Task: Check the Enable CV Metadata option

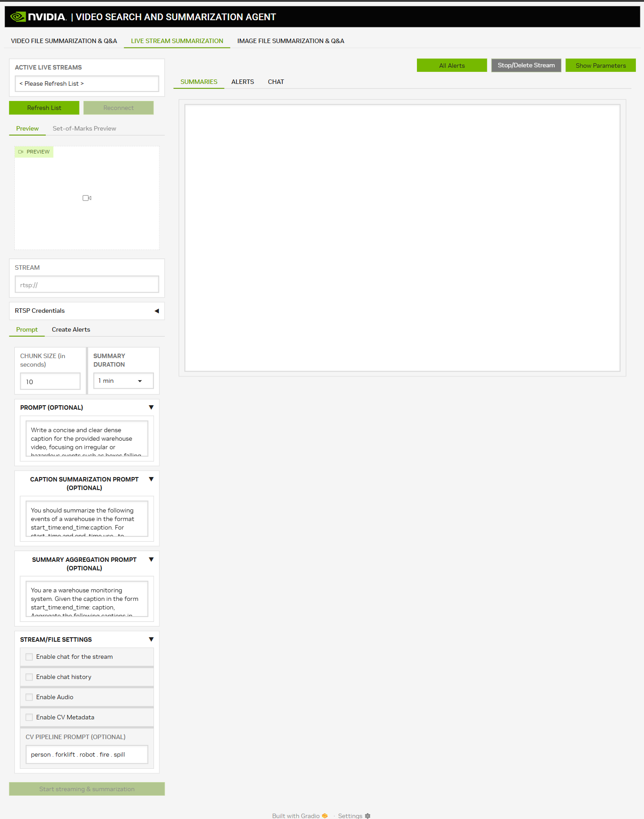Action: (29, 717)
